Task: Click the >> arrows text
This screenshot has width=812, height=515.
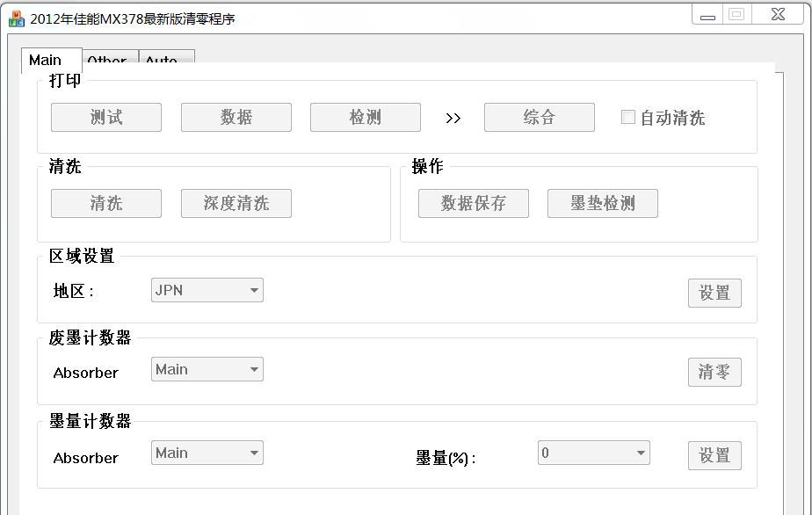Action: pyautogui.click(x=453, y=119)
